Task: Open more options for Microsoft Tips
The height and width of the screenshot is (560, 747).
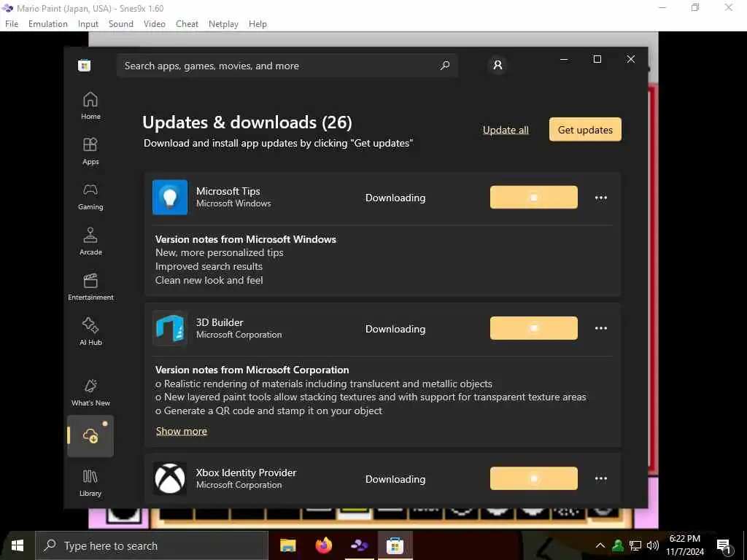Action: 601,198
